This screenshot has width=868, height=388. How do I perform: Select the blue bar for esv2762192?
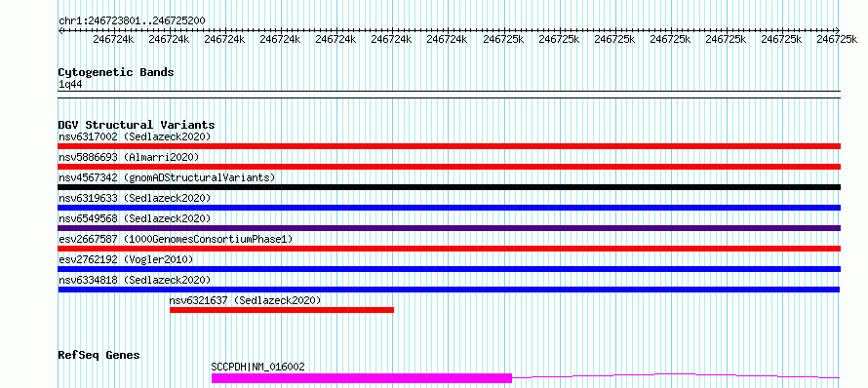(450, 269)
